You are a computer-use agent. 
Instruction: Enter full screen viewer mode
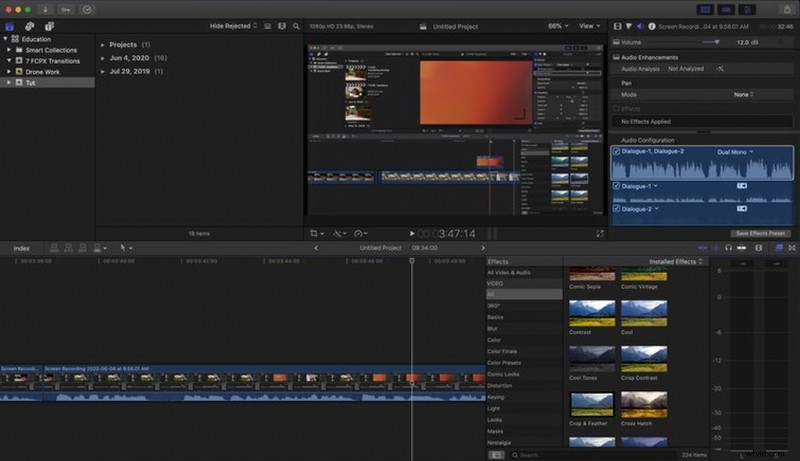click(599, 234)
